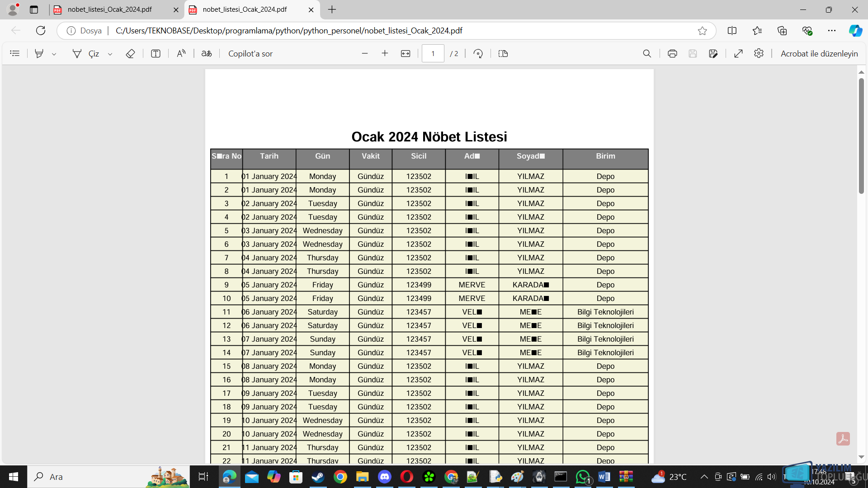The height and width of the screenshot is (488, 868).
Task: Click the Ocak 2024 Nöbet Listesi title
Action: pos(429,136)
